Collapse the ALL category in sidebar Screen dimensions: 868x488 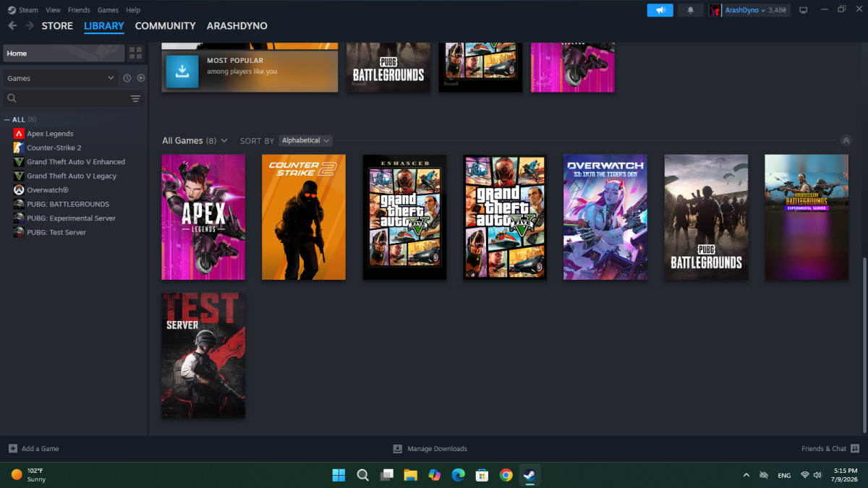[x=7, y=120]
